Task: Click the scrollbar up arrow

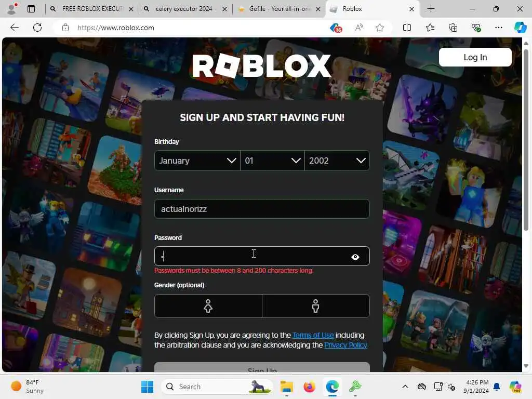Action: (526, 44)
